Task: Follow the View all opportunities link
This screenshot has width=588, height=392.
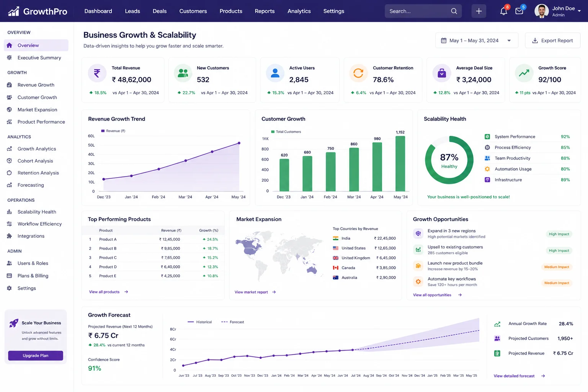Action: tap(438, 295)
